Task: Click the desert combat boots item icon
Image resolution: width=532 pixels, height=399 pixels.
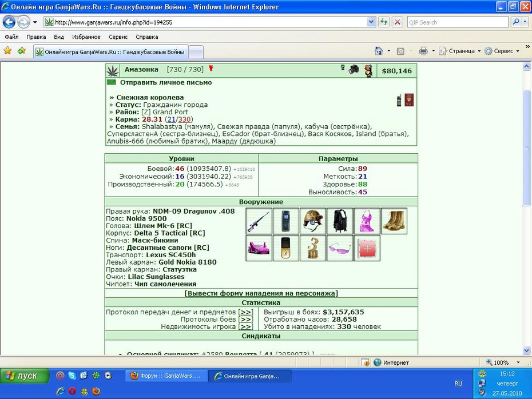Action: 394,221
